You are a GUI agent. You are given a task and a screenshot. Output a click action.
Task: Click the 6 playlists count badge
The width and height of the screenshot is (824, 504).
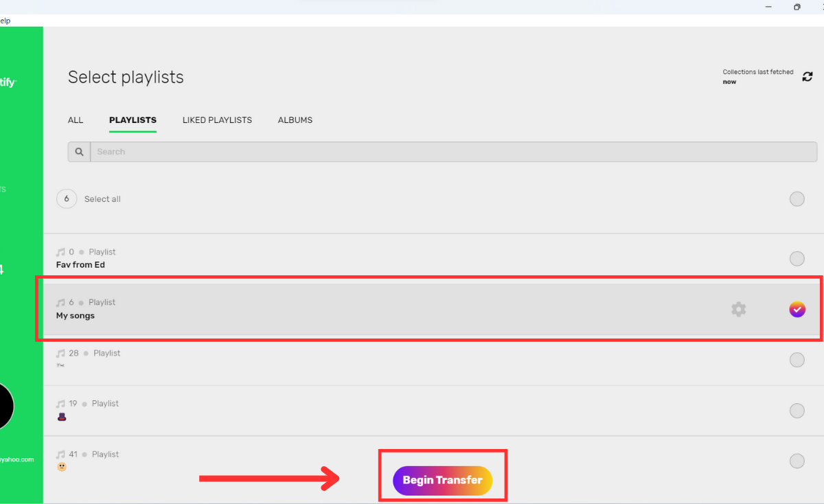67,199
